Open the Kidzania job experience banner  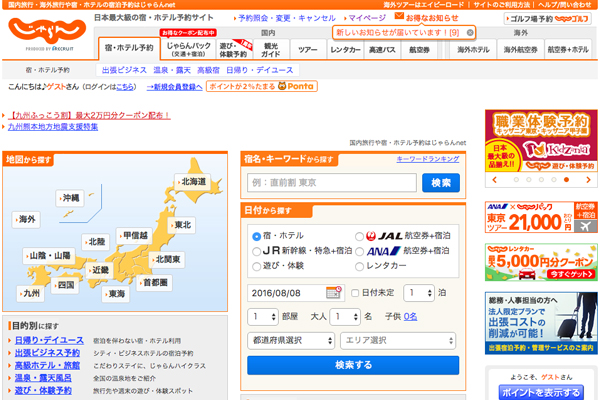pyautogui.click(x=541, y=140)
